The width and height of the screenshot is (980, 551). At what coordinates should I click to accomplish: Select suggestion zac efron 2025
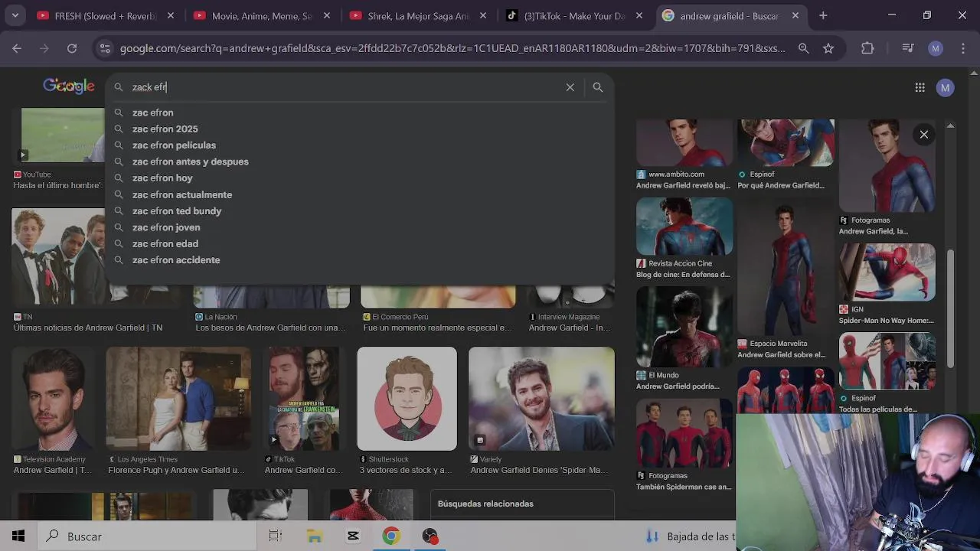pos(359,129)
